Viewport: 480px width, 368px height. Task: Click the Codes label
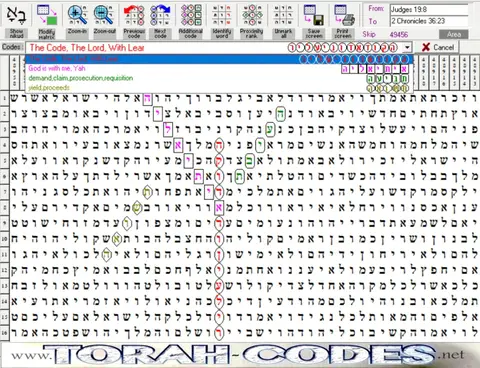[x=13, y=47]
